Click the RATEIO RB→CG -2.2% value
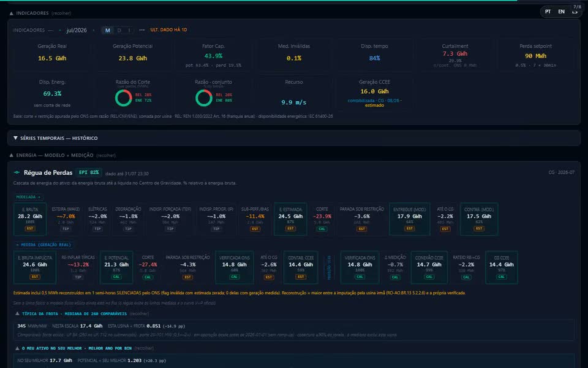This screenshot has height=368, width=588. coord(466,264)
